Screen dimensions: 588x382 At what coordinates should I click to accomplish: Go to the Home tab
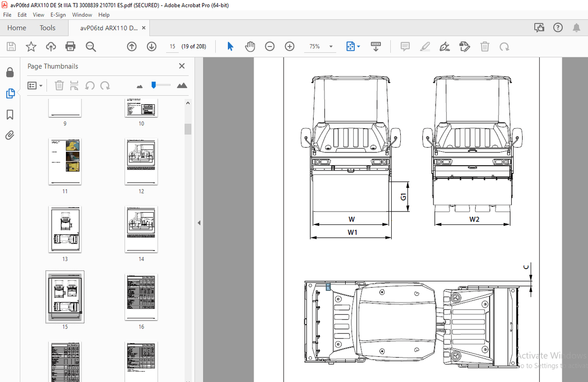point(17,28)
